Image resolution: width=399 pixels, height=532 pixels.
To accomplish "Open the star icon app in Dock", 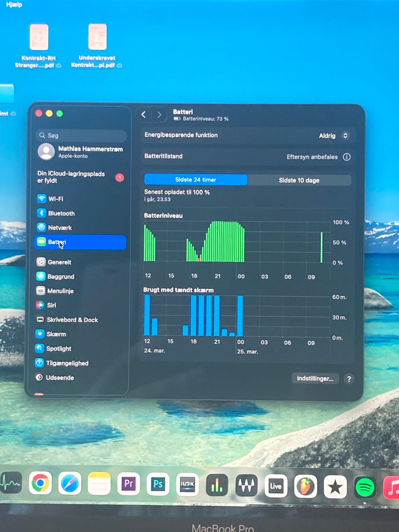I will coord(335,487).
